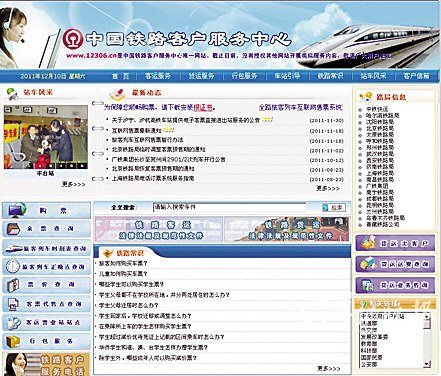Click 更多>>> under 站车风采 photo
Image resolution: width=441 pixels, height=376 pixels.
[74, 184]
